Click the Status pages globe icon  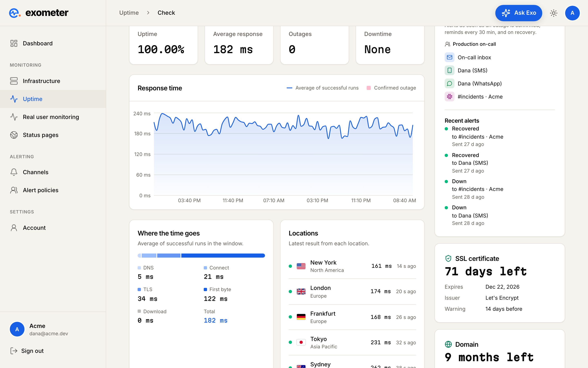[14, 135]
